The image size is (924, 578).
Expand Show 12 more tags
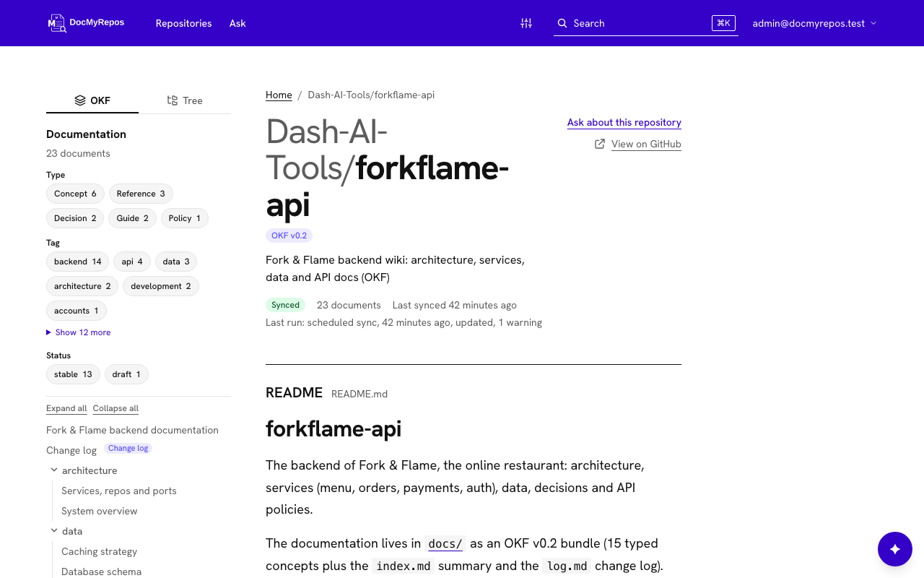[79, 332]
